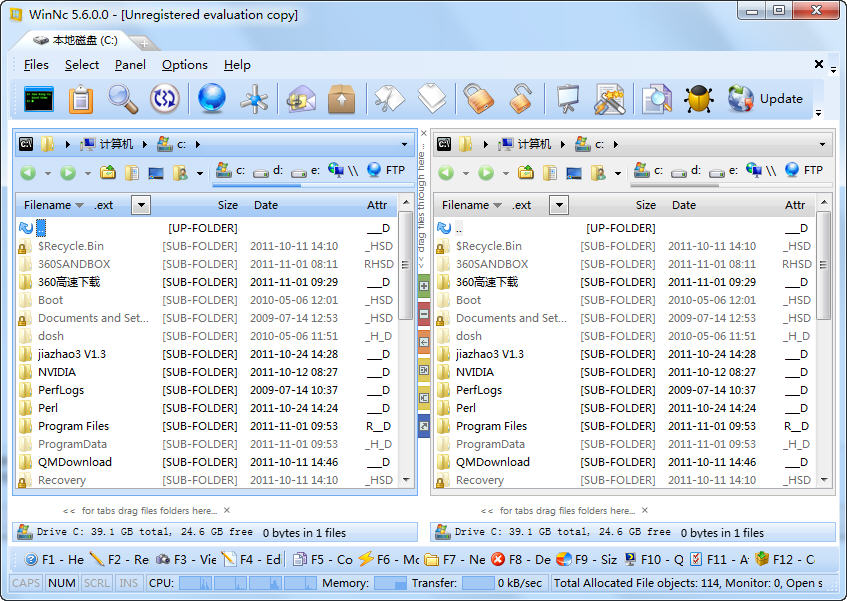Open the Panel menu

coord(130,65)
